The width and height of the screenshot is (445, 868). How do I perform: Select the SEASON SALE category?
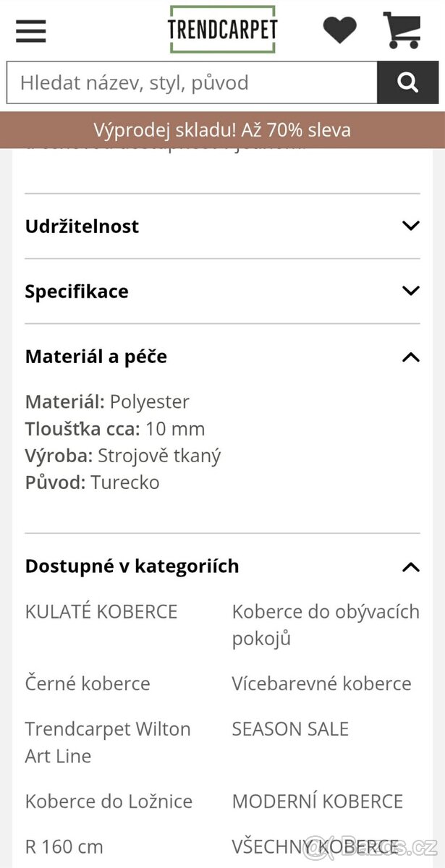(x=290, y=729)
